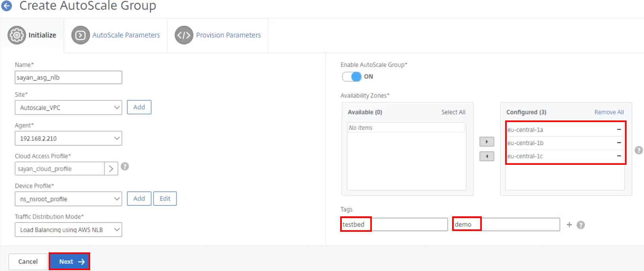
Task: Click Select All in Available zones
Action: (x=453, y=112)
